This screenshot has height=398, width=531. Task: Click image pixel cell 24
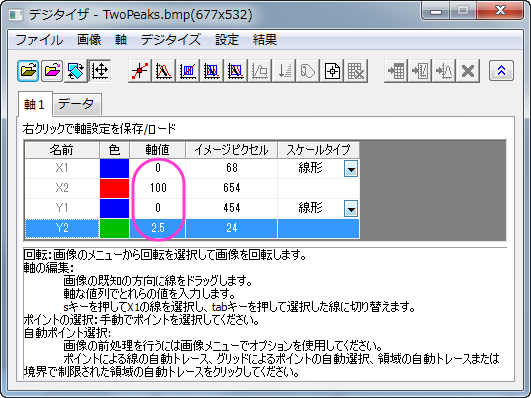[x=232, y=228]
